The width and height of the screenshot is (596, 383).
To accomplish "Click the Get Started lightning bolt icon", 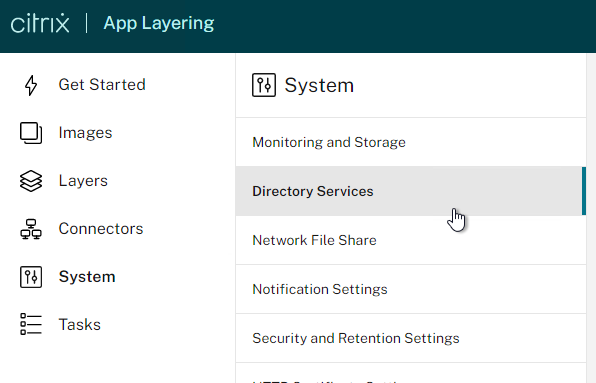I will pos(31,85).
